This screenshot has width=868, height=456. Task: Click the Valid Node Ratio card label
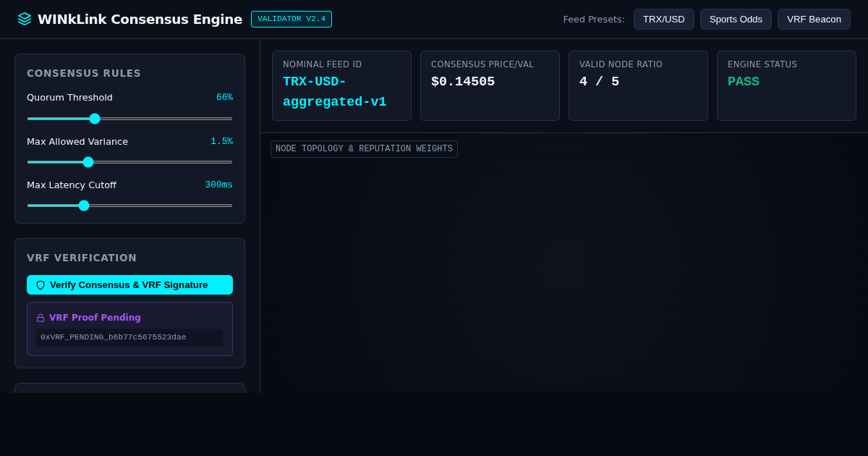pos(621,64)
